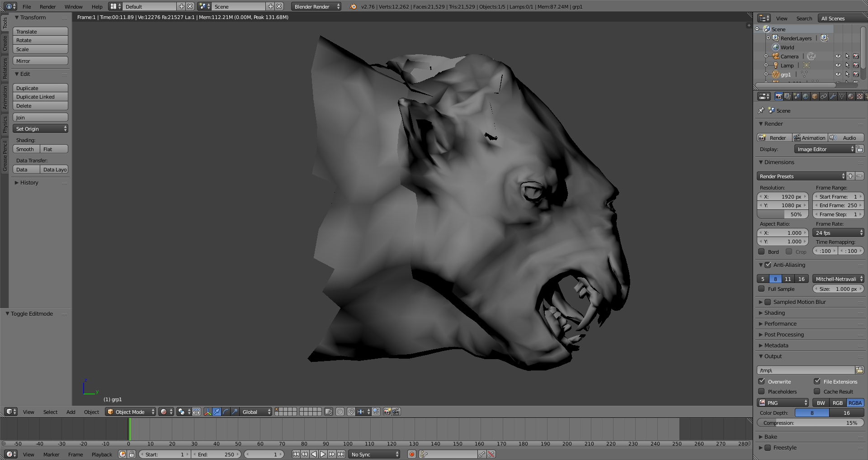Open the Texture properties tab (checker icon)
This screenshot has height=460, width=868.
(860, 96)
